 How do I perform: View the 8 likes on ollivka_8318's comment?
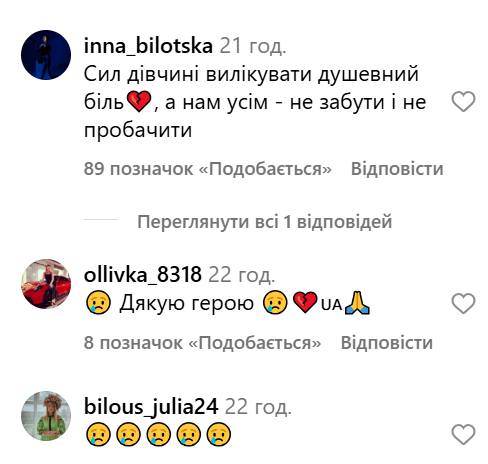202,343
